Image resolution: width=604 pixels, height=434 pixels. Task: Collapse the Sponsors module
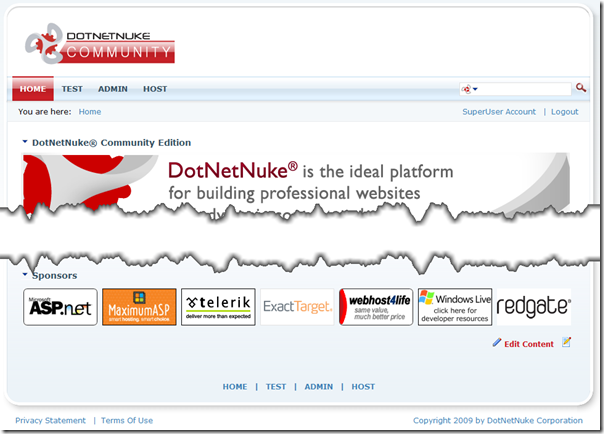click(x=25, y=275)
